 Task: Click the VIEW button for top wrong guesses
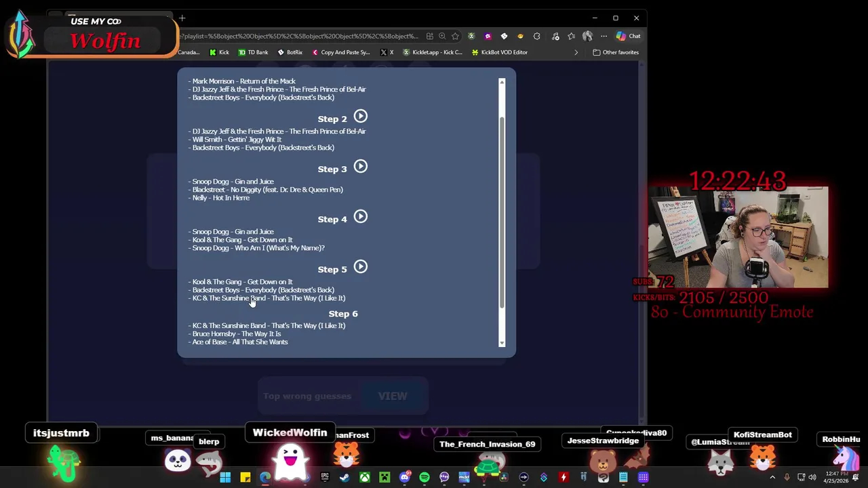click(393, 396)
